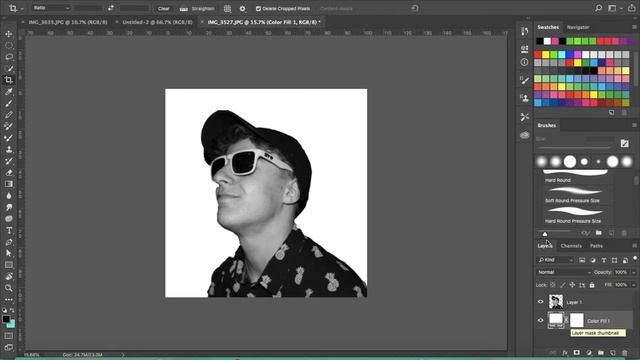Select the Pen tool
This screenshot has height=360, width=640.
[x=9, y=242]
